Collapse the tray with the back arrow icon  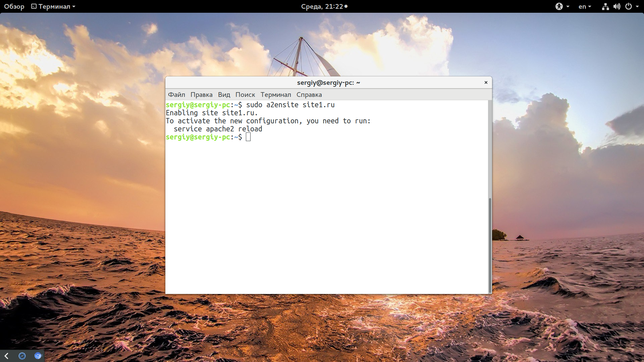click(x=6, y=356)
